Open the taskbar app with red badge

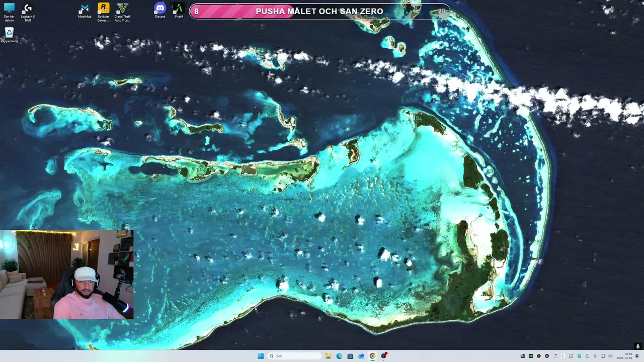coord(384,356)
